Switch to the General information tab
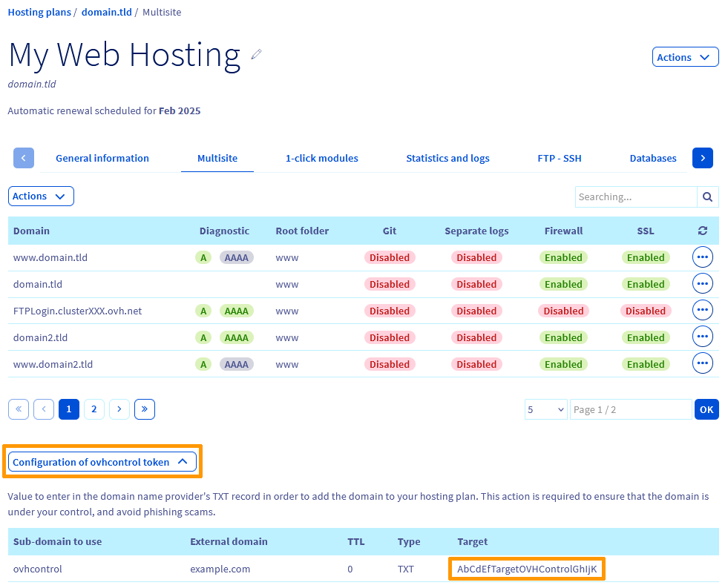 102,158
